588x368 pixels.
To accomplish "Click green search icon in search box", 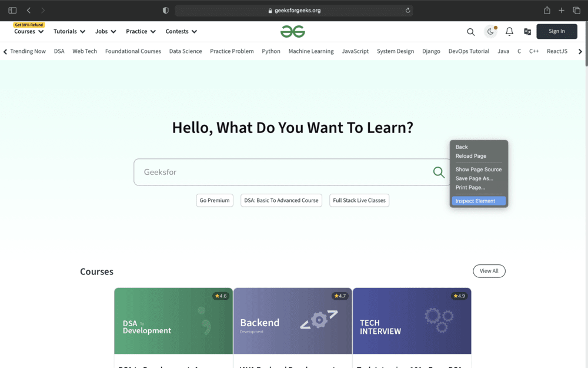I will click(x=439, y=172).
